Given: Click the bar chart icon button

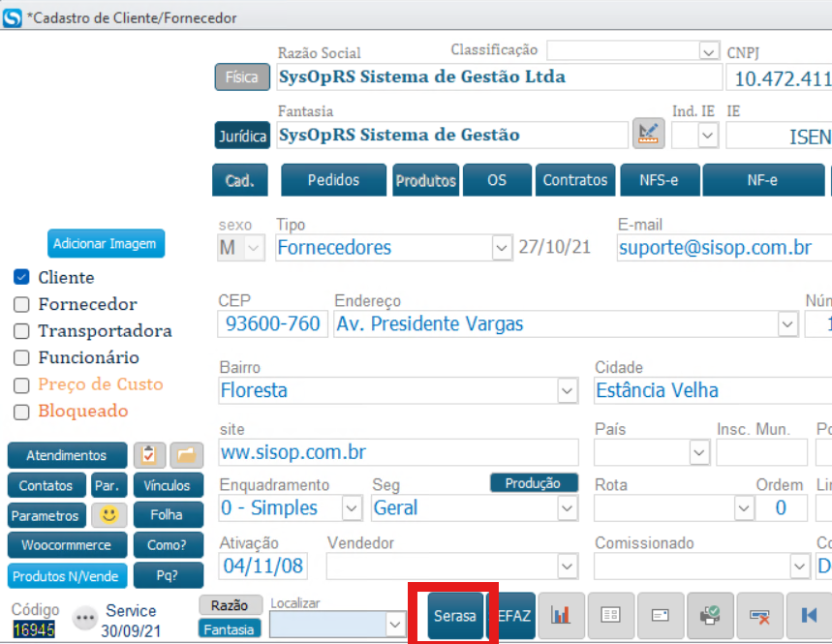Looking at the screenshot, I should (x=561, y=615).
